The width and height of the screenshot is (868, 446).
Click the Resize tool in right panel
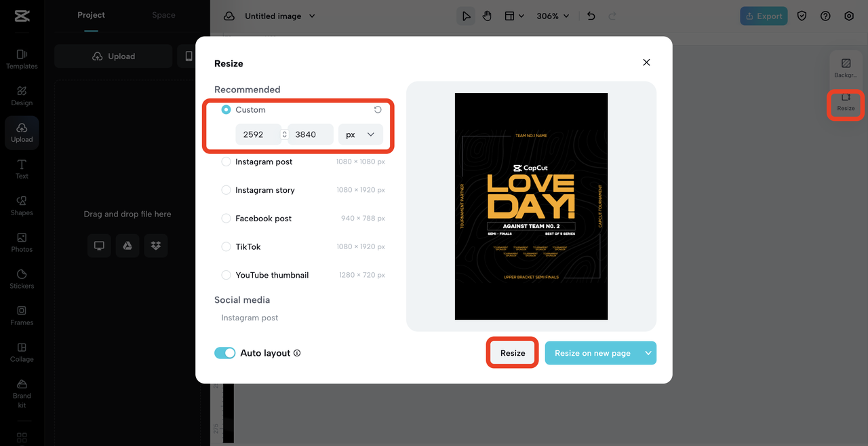pos(846,103)
